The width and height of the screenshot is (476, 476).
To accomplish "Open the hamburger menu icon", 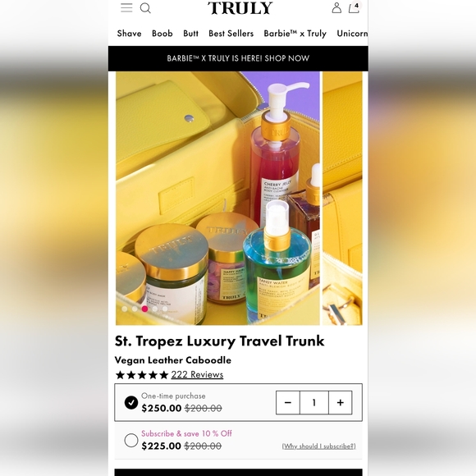I will tap(126, 7).
